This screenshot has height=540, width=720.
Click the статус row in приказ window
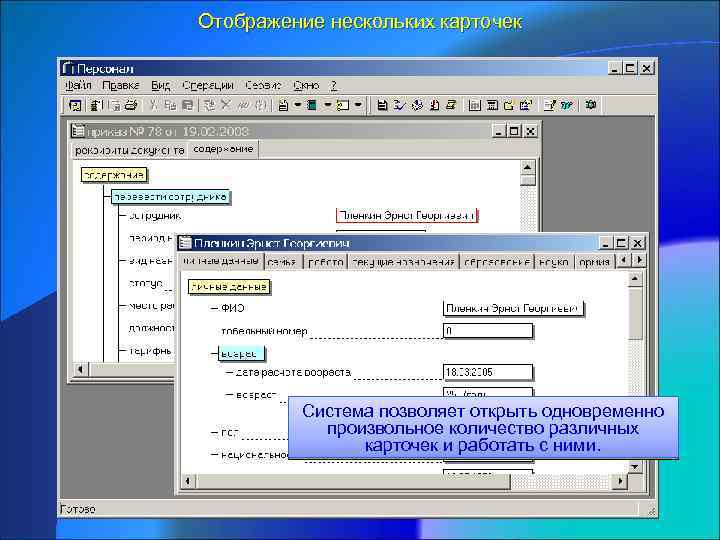145,283
